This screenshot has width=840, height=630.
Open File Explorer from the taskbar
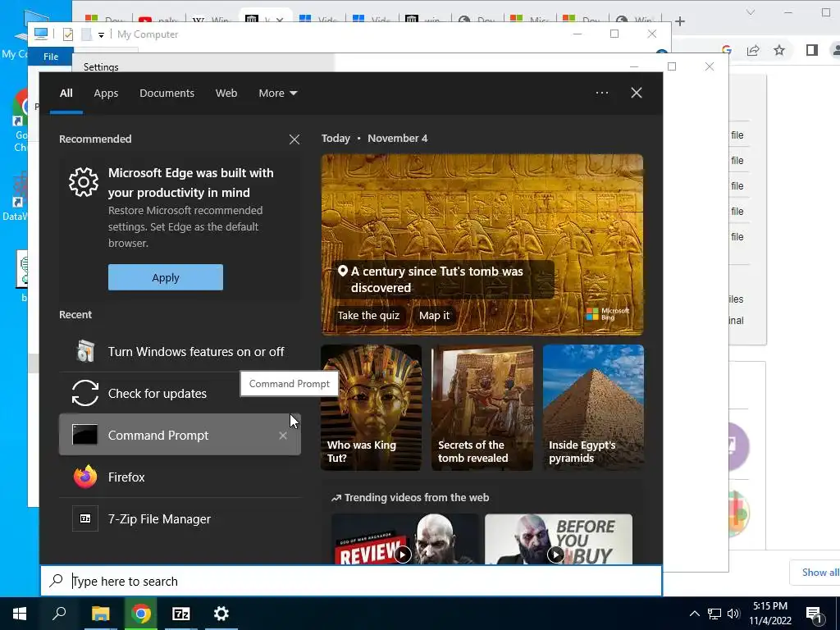(x=100, y=614)
